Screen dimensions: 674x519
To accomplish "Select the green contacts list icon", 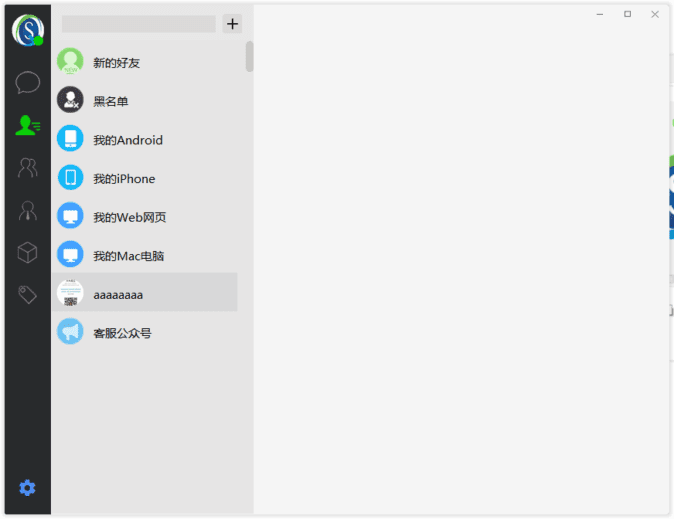I will 28,125.
